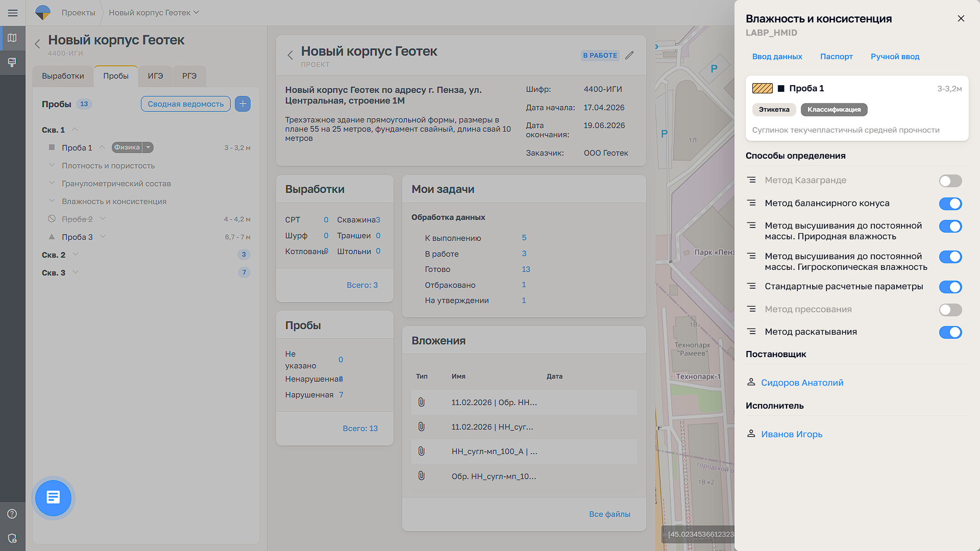Switch to the ИГЭ tab
980x551 pixels.
(155, 76)
